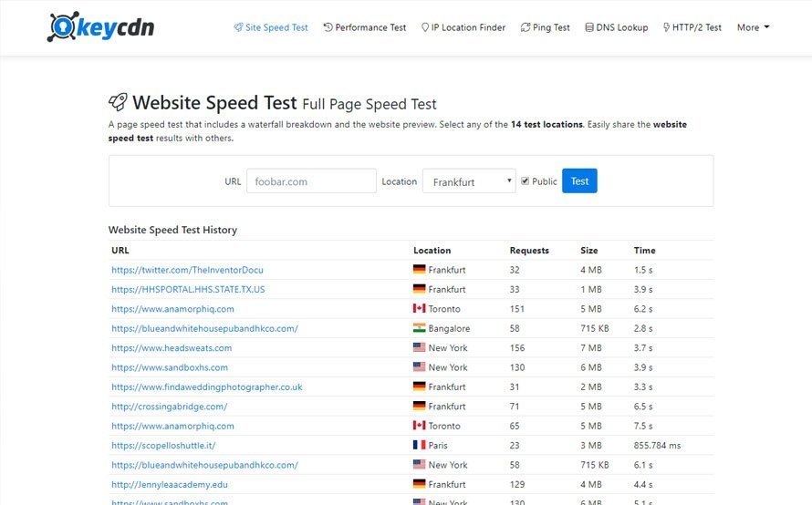Click the IP Location Finder pin icon

click(425, 27)
